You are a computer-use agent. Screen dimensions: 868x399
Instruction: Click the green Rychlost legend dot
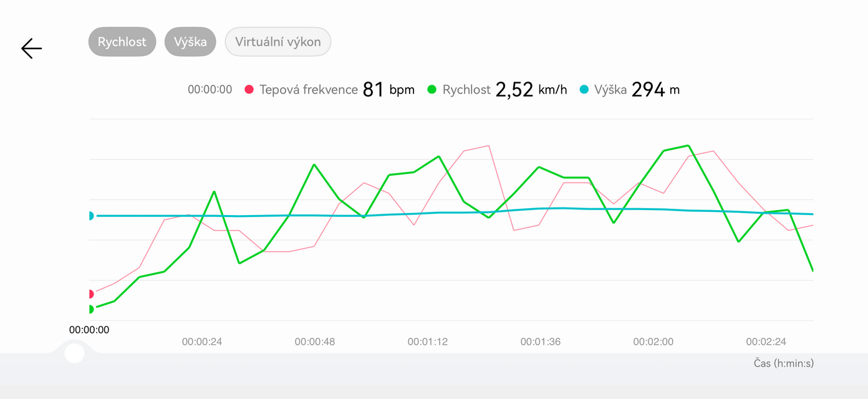(432, 90)
